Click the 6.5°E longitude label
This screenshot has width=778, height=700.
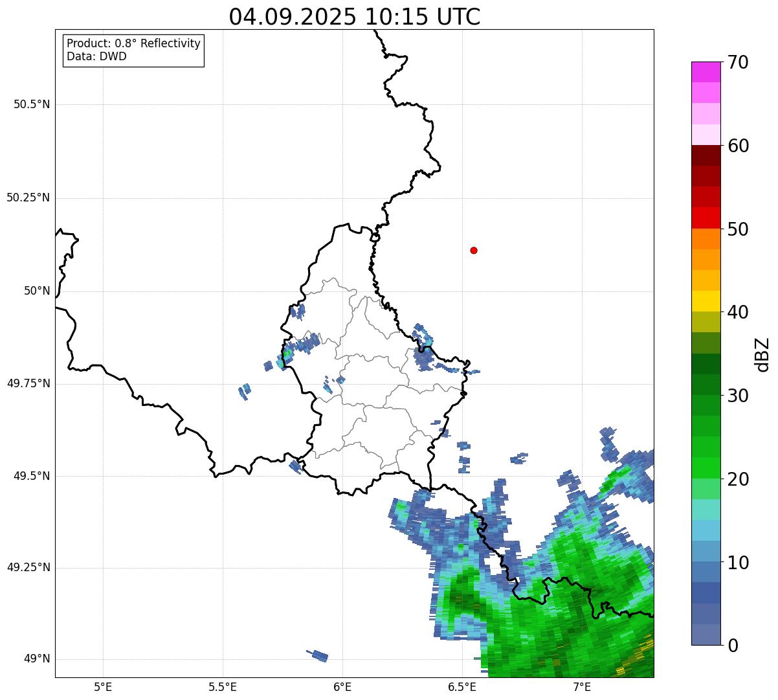click(x=463, y=686)
